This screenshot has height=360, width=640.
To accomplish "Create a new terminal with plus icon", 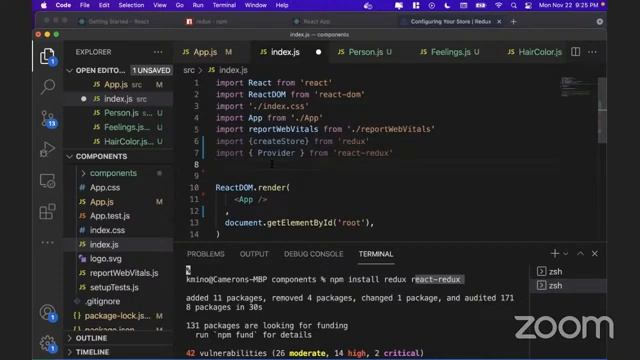I will tap(554, 253).
